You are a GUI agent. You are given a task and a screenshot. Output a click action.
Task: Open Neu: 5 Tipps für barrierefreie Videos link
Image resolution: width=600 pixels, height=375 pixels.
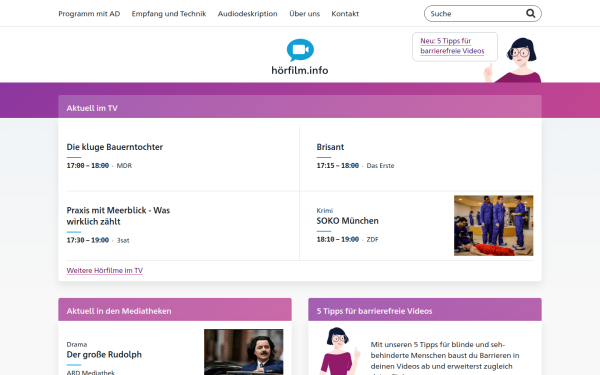pos(452,46)
